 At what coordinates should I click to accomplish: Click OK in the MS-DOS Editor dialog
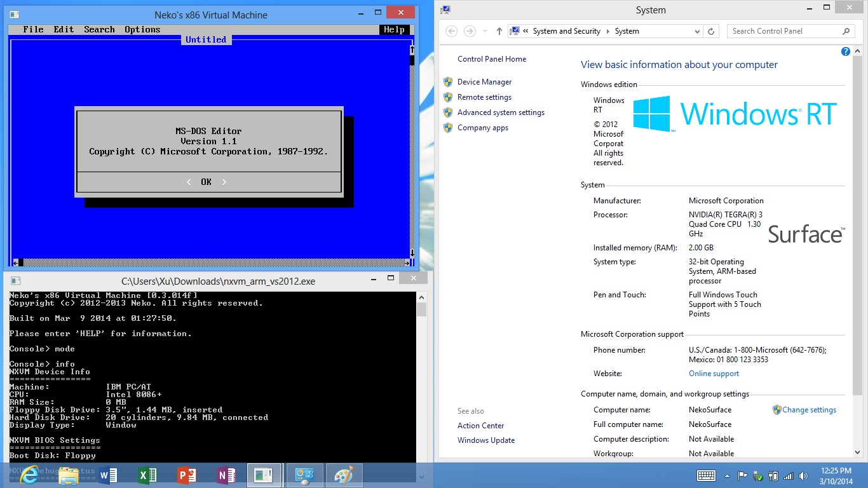tap(206, 182)
